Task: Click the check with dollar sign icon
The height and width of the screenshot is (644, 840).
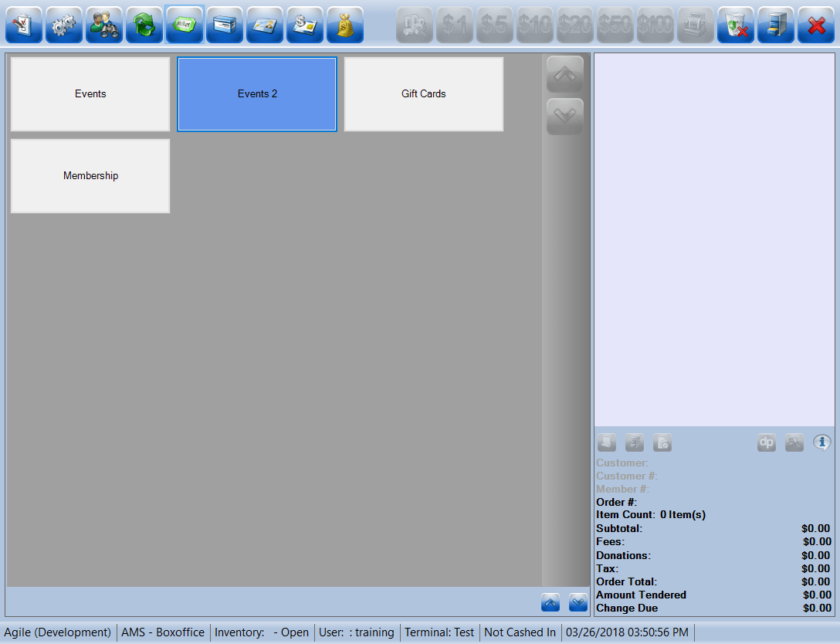Action: pos(305,25)
